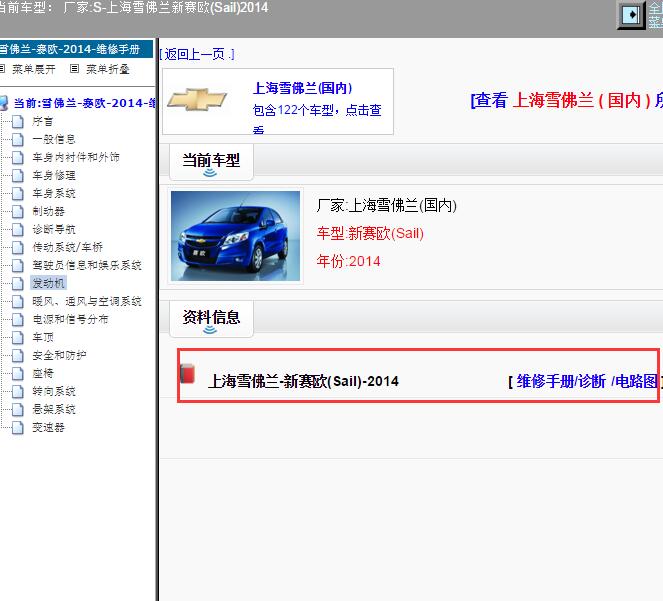Click the page icon beside 驾驶员信息和娱乐系统
Viewport: 663px width, 601px height.
click(x=18, y=266)
